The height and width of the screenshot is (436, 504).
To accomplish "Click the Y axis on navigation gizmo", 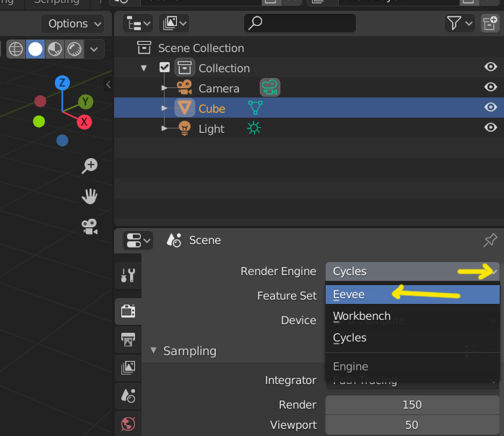I will pyautogui.click(x=85, y=102).
